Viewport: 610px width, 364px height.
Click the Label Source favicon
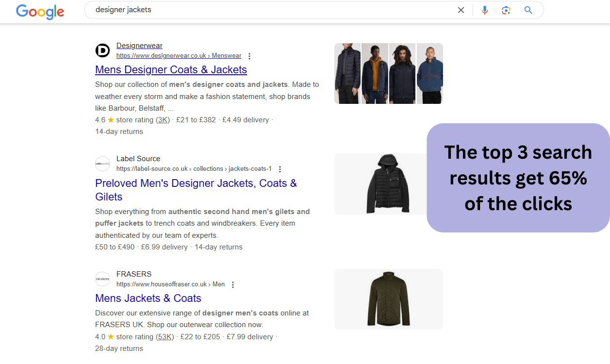coord(102,164)
